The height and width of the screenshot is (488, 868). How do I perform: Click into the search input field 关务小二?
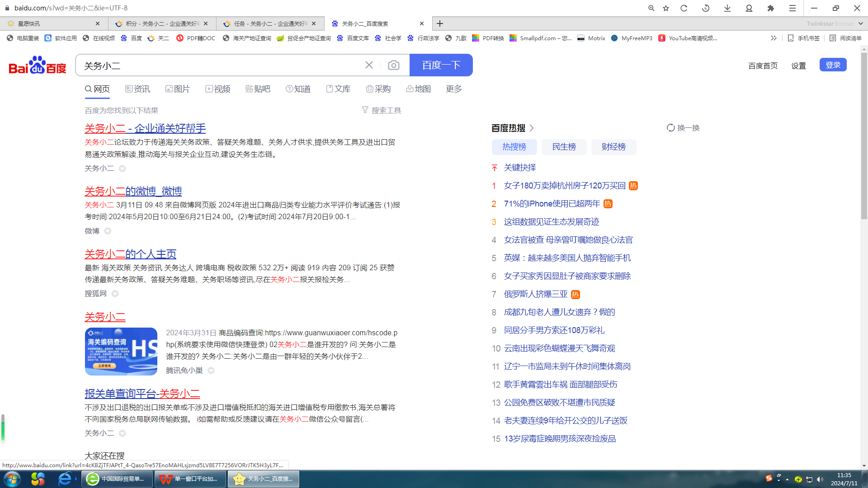[x=222, y=65]
